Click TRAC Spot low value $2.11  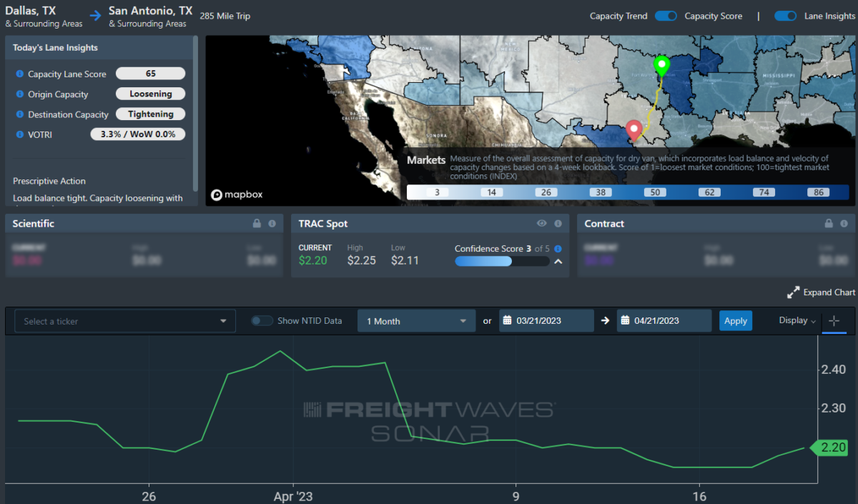tap(405, 260)
